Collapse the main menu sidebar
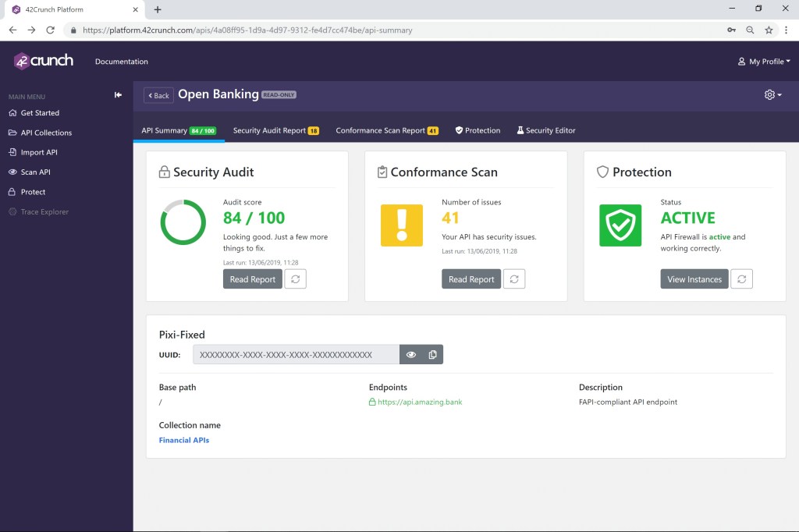The image size is (799, 532). (118, 95)
